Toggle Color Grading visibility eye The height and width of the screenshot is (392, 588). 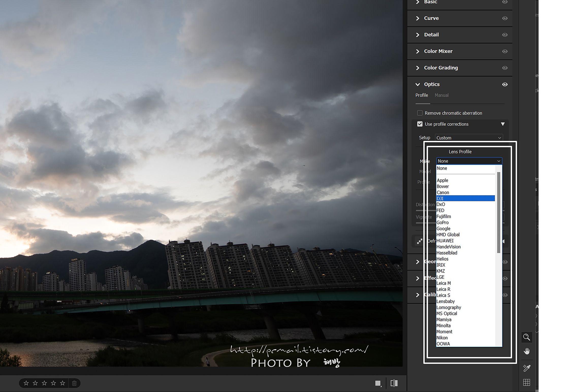[x=505, y=68]
